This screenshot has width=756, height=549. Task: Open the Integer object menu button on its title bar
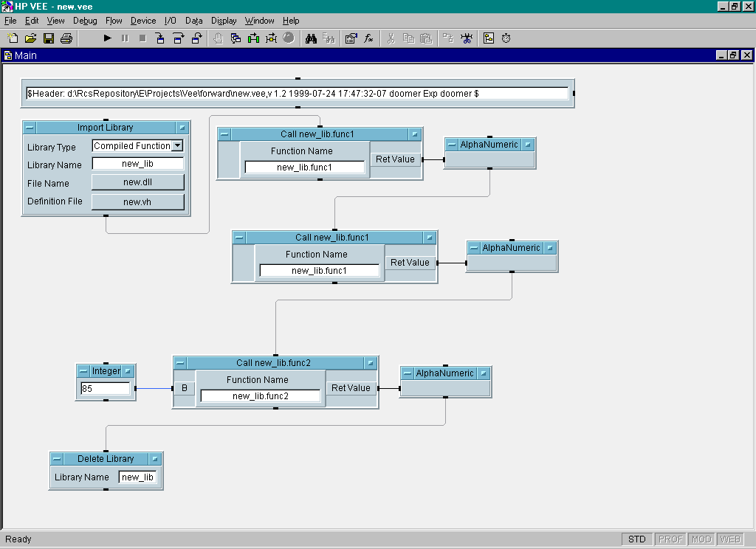point(128,371)
